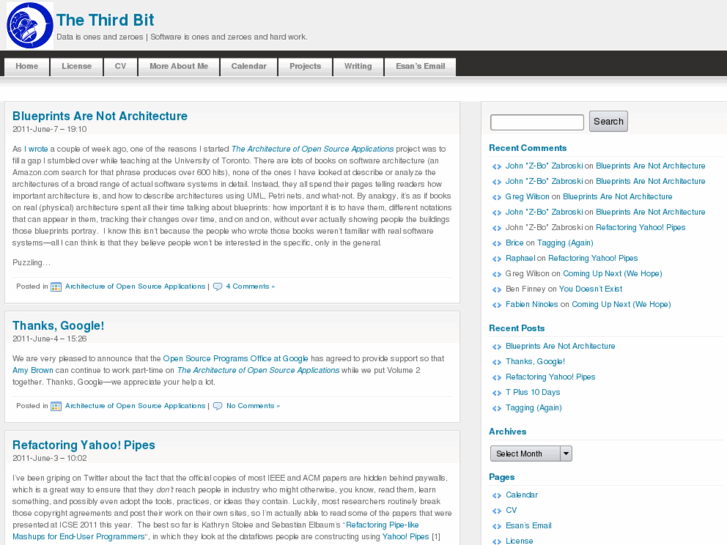
Task: Click The Third Bit site logo
Action: coord(30,26)
